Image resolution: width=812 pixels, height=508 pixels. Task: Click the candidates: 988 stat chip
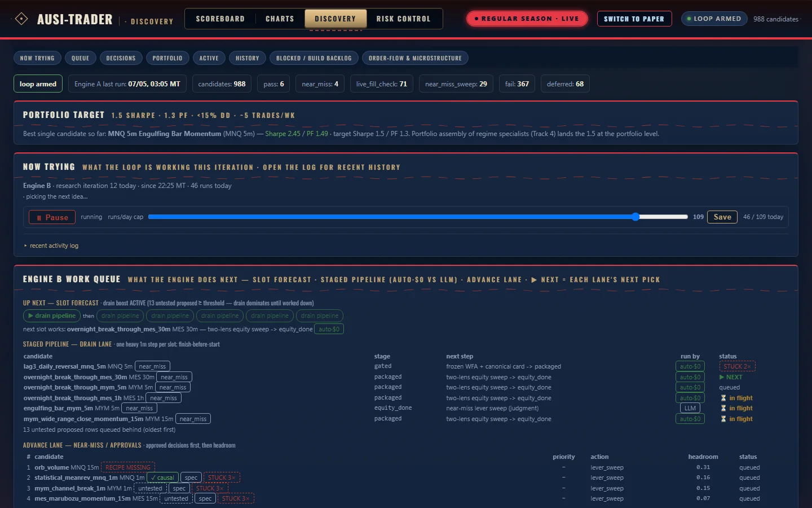pos(222,84)
